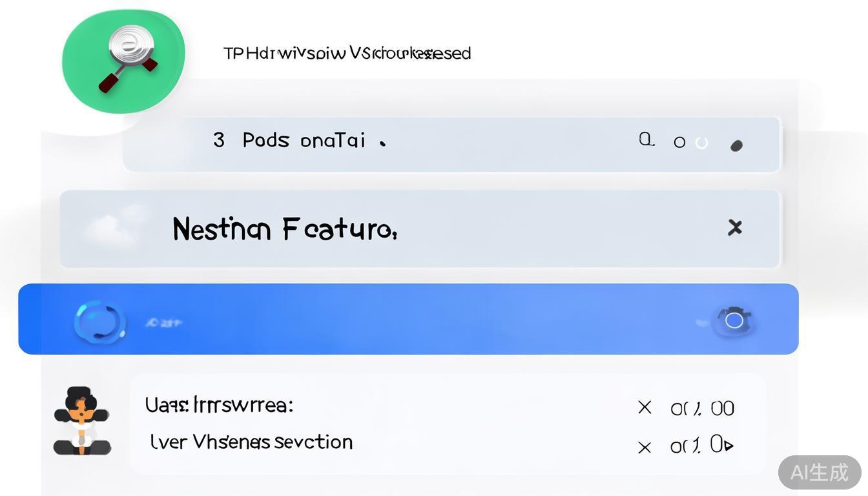
Task: Click the dark filled dot in Pods row
Action: (x=736, y=146)
